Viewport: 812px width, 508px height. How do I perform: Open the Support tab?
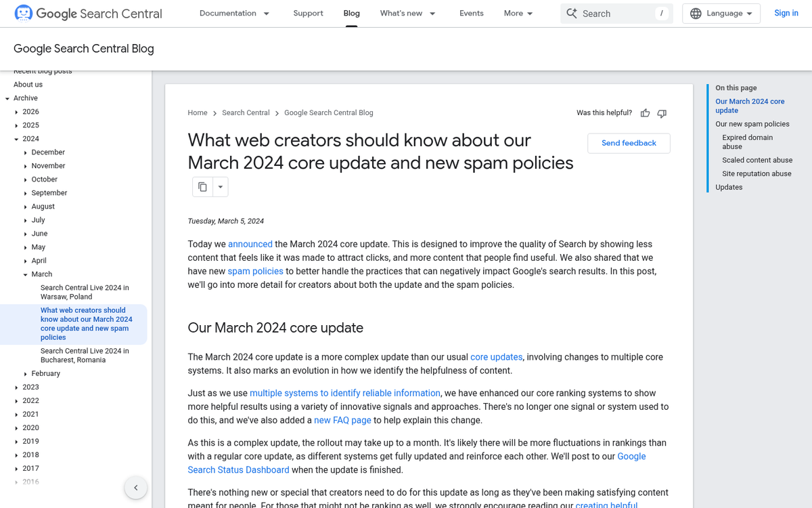point(308,14)
